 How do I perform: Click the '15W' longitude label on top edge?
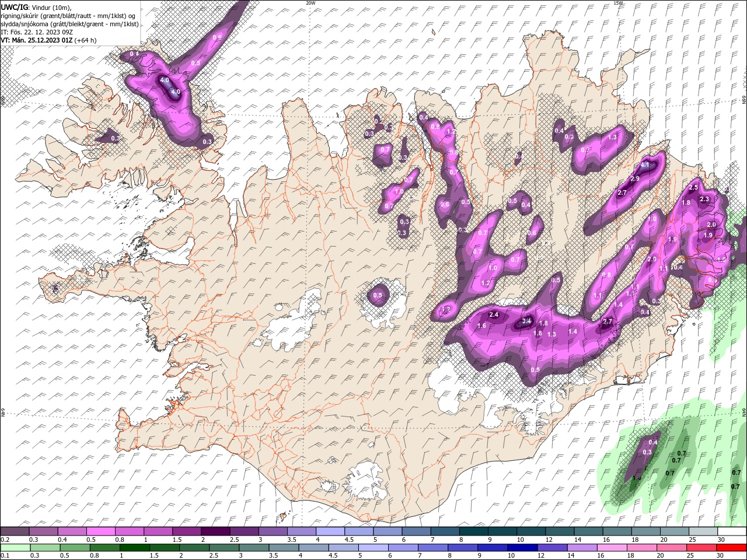[618, 3]
